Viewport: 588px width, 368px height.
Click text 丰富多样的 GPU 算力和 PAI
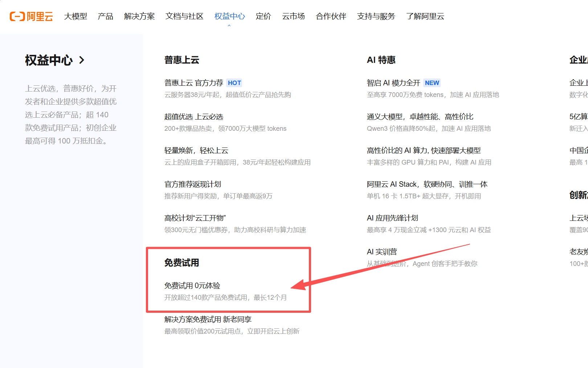(408, 162)
